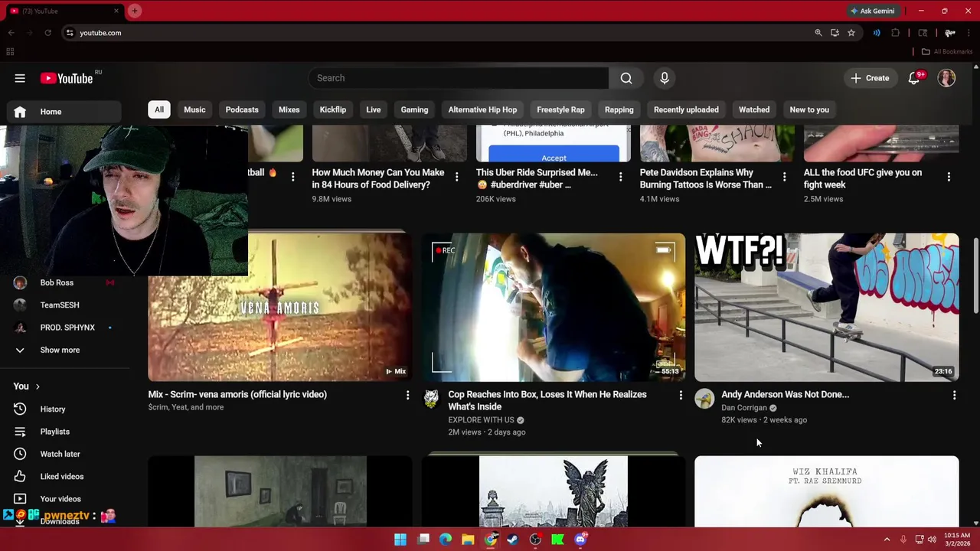Click the Dan Corrigan channel avatar
980x551 pixels.
point(704,398)
